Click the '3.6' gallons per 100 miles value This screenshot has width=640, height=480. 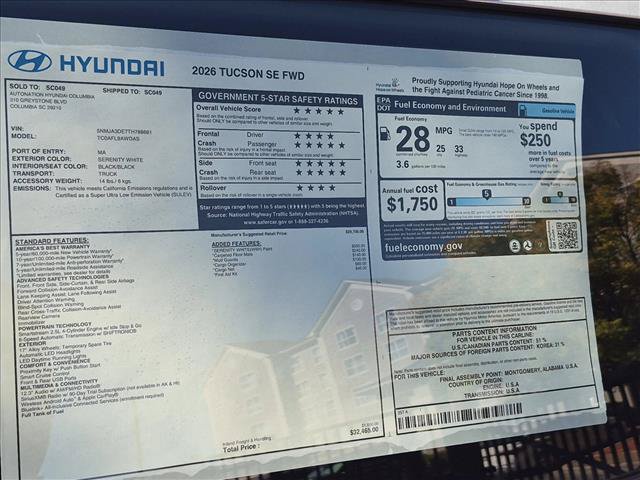click(402, 164)
